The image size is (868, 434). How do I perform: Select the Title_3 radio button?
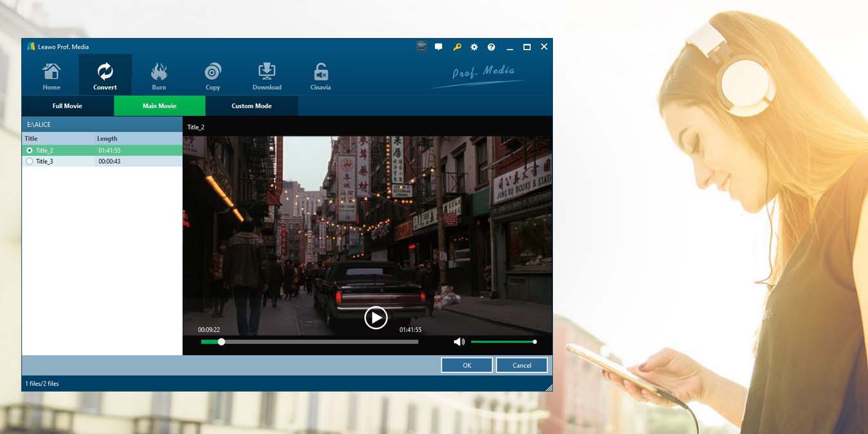(30, 161)
